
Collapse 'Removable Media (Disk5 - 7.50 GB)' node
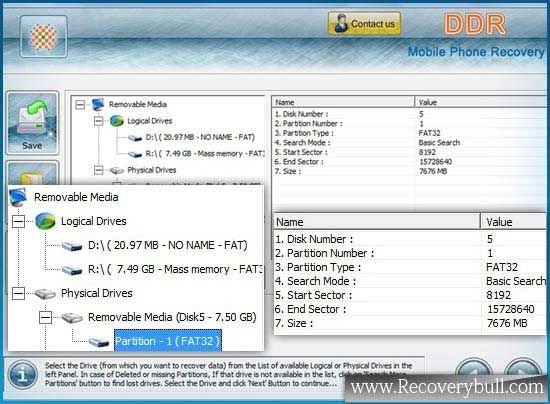(45, 317)
